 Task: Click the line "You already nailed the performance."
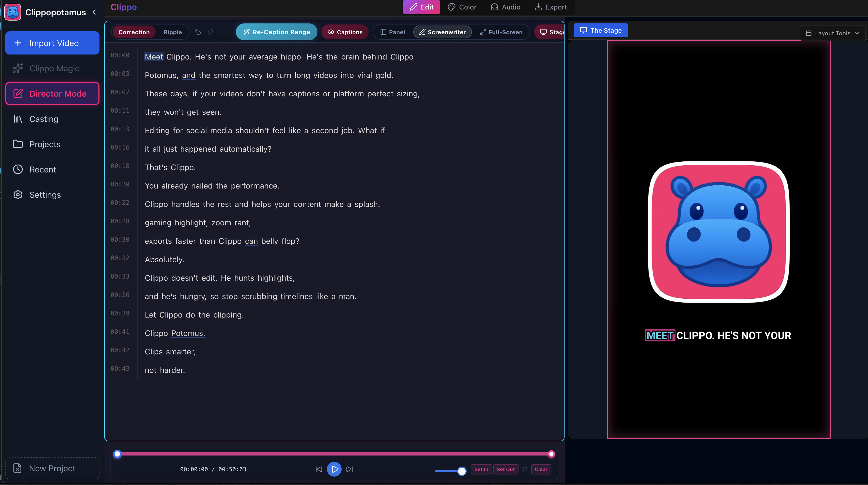212,186
